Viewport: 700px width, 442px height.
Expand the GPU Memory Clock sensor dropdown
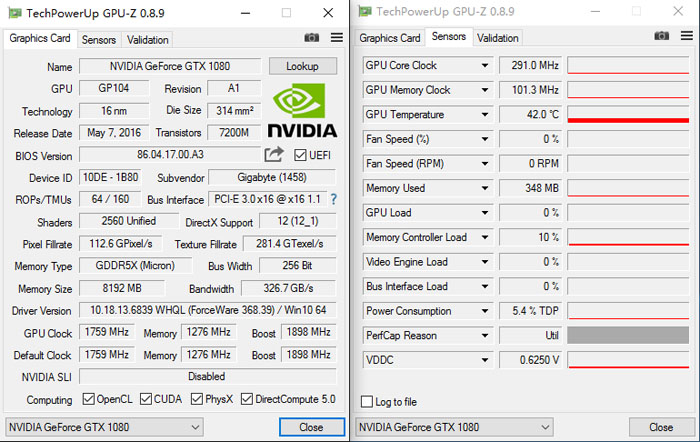click(x=485, y=90)
